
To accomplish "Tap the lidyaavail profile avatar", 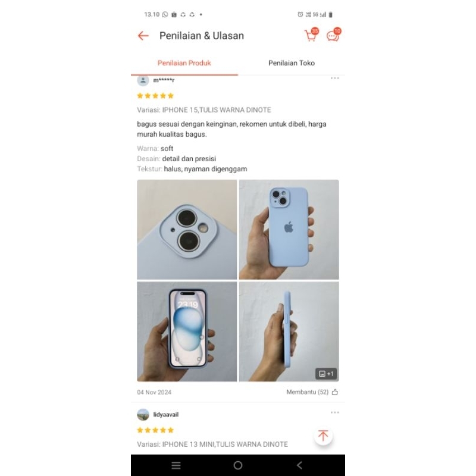I will click(143, 414).
